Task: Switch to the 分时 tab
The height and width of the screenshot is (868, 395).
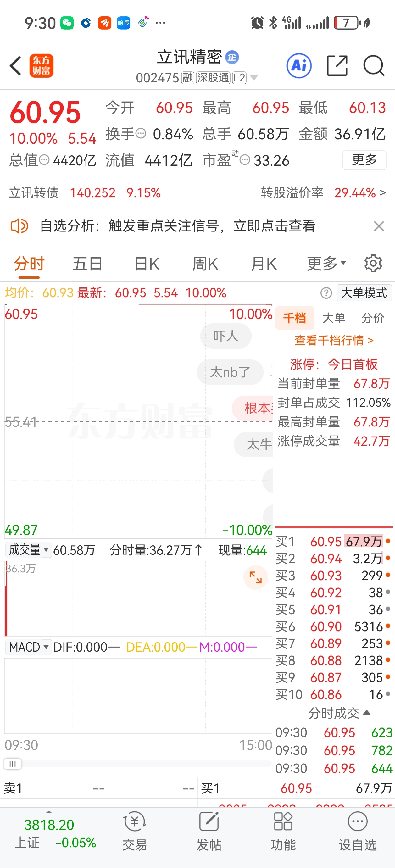Action: [x=29, y=263]
